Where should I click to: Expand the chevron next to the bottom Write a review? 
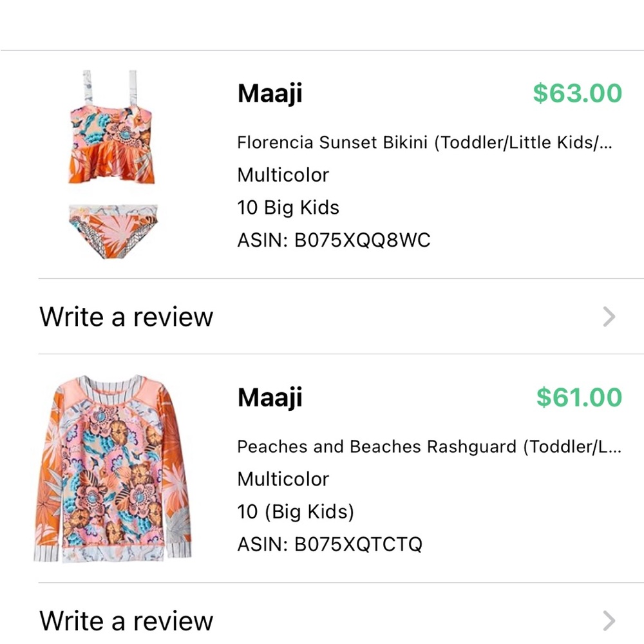(x=609, y=620)
